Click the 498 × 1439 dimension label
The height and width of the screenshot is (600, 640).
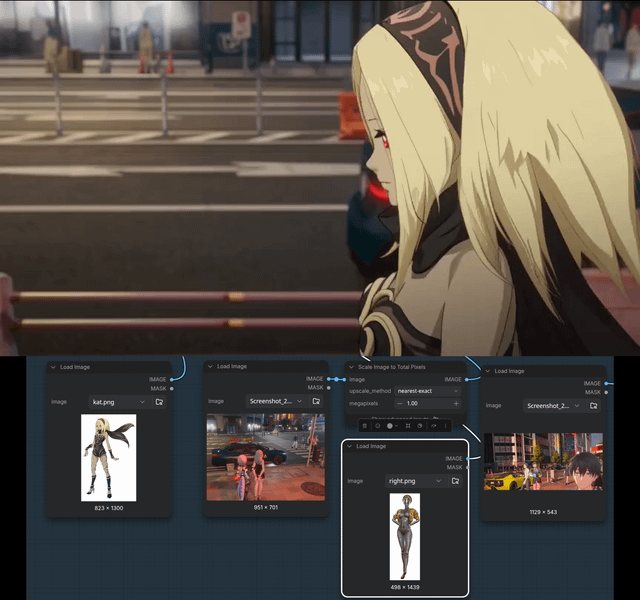404,587
